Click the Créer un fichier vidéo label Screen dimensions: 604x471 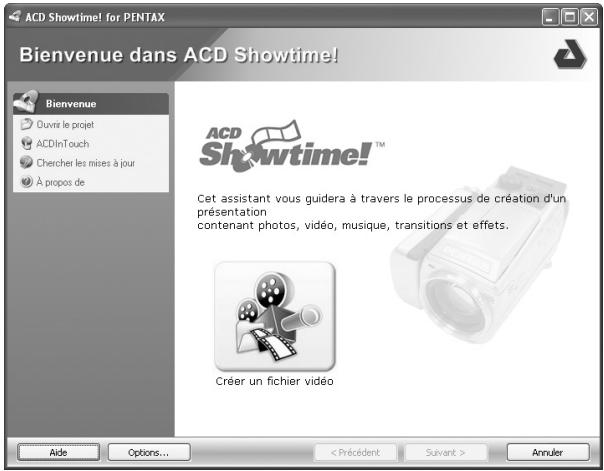tap(275, 381)
